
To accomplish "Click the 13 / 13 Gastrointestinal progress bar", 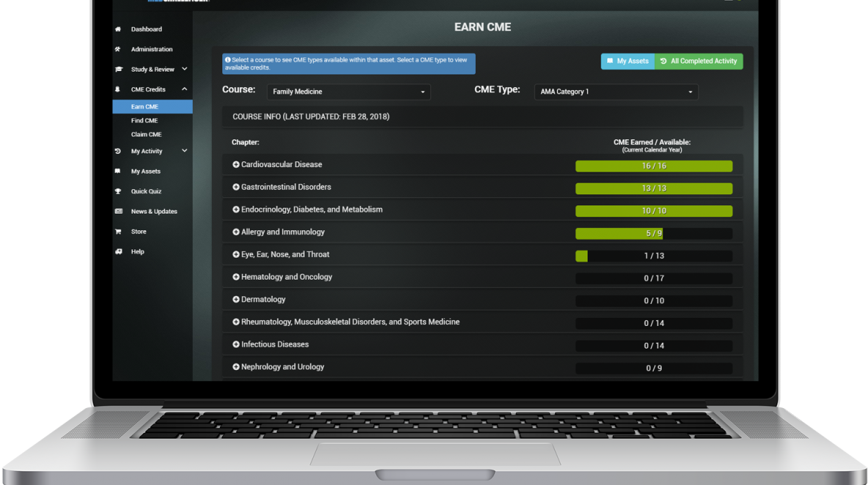I will (654, 188).
